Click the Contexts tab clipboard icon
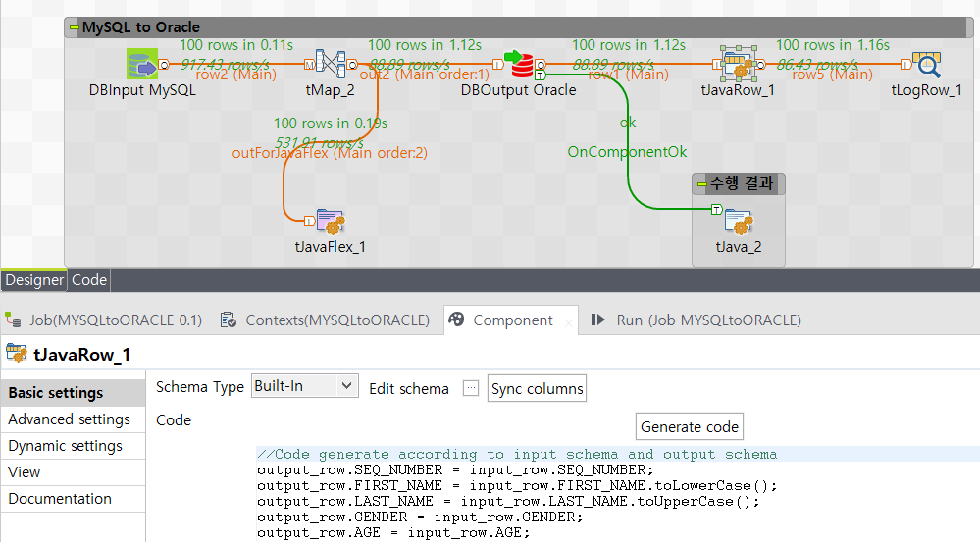The height and width of the screenshot is (542, 980). point(229,320)
